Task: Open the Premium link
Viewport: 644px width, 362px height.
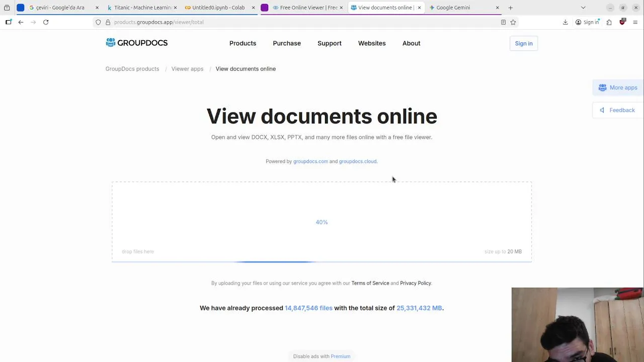Action: pyautogui.click(x=341, y=356)
